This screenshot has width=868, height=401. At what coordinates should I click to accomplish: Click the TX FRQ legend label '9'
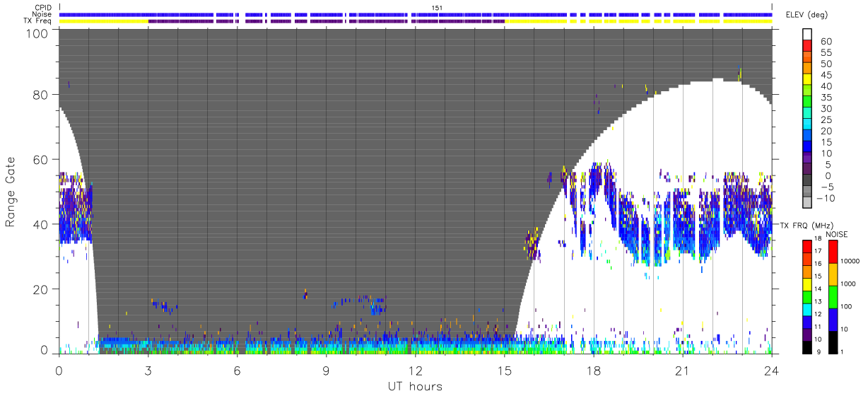click(818, 351)
